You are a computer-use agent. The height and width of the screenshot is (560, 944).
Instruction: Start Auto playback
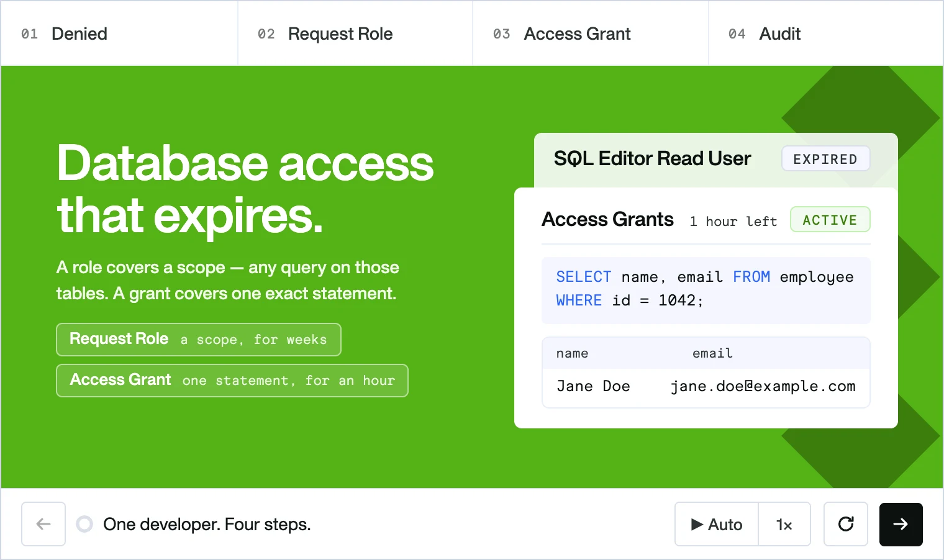pos(717,524)
